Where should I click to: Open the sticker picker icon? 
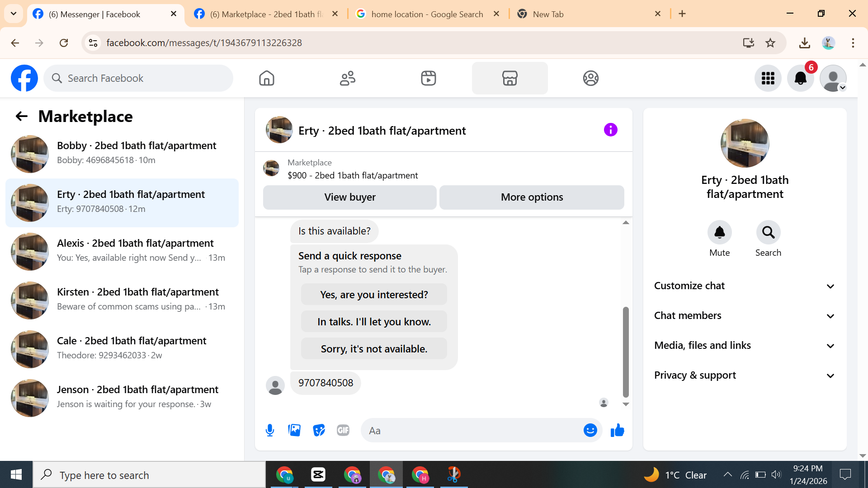(x=319, y=430)
